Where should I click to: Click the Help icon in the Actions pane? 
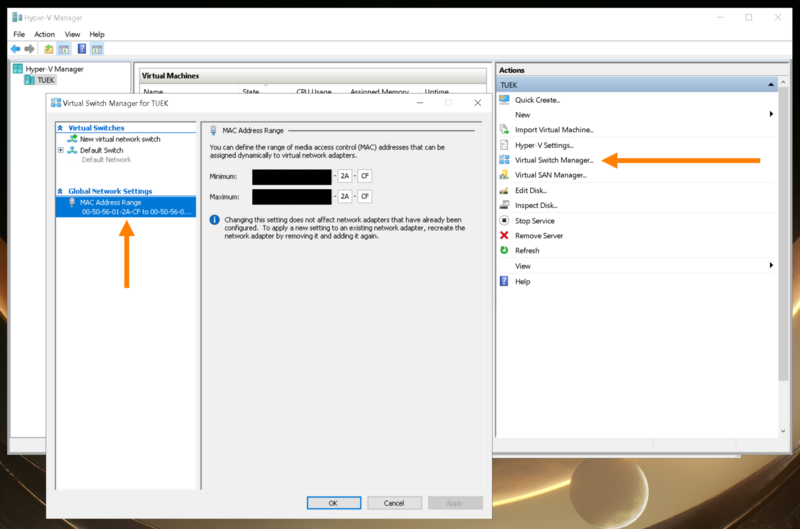coord(504,281)
